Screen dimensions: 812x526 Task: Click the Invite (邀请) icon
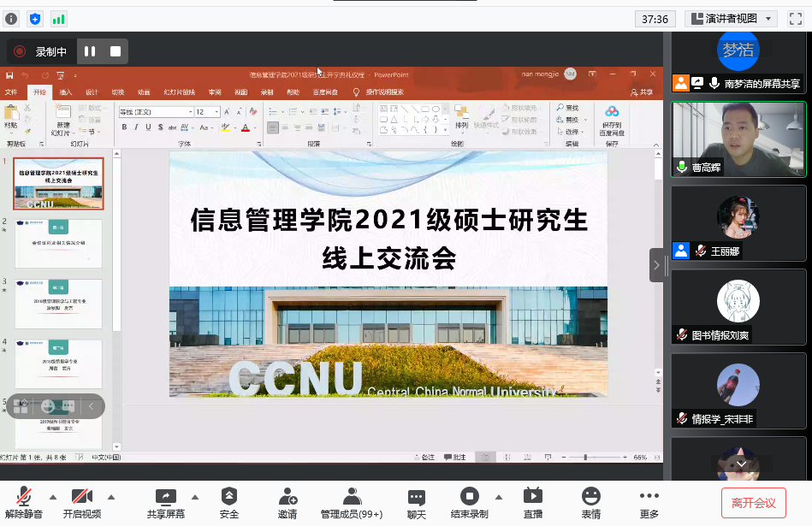click(x=287, y=496)
